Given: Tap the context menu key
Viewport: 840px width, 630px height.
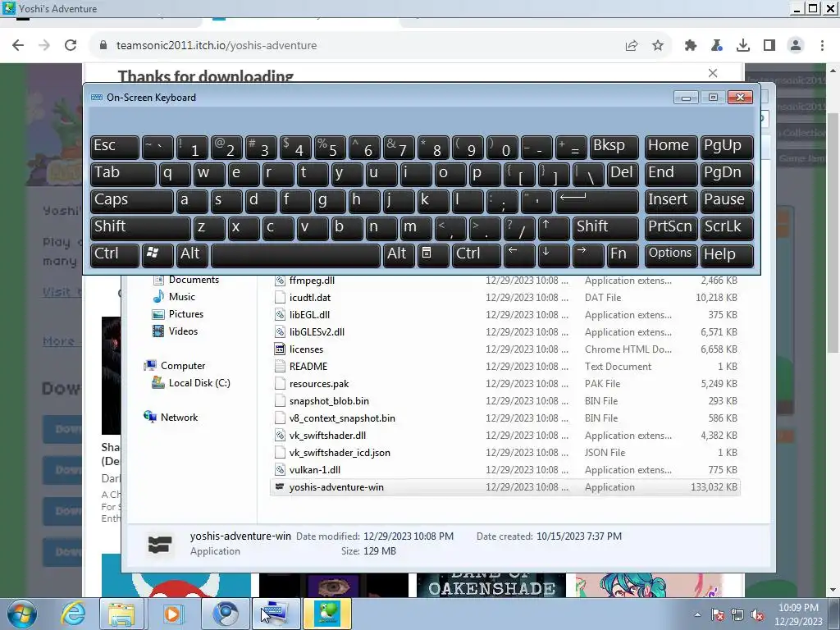Looking at the screenshot, I should pos(433,255).
